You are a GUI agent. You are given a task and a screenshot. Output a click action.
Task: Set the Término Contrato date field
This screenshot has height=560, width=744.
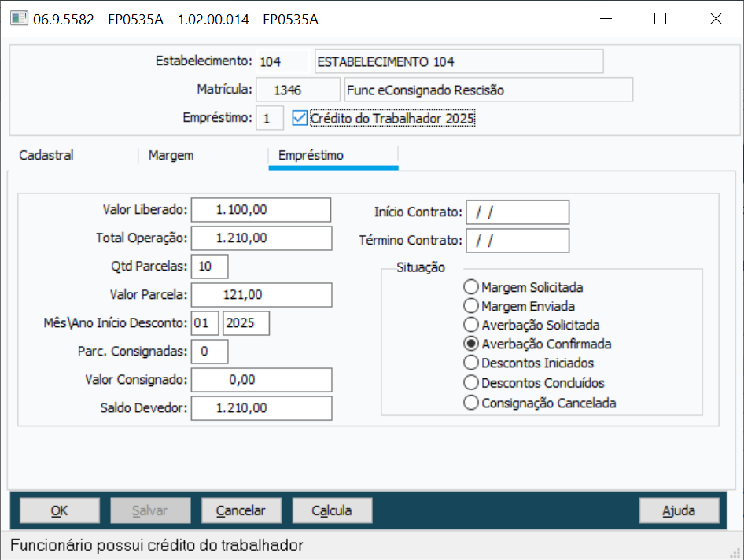(517, 241)
